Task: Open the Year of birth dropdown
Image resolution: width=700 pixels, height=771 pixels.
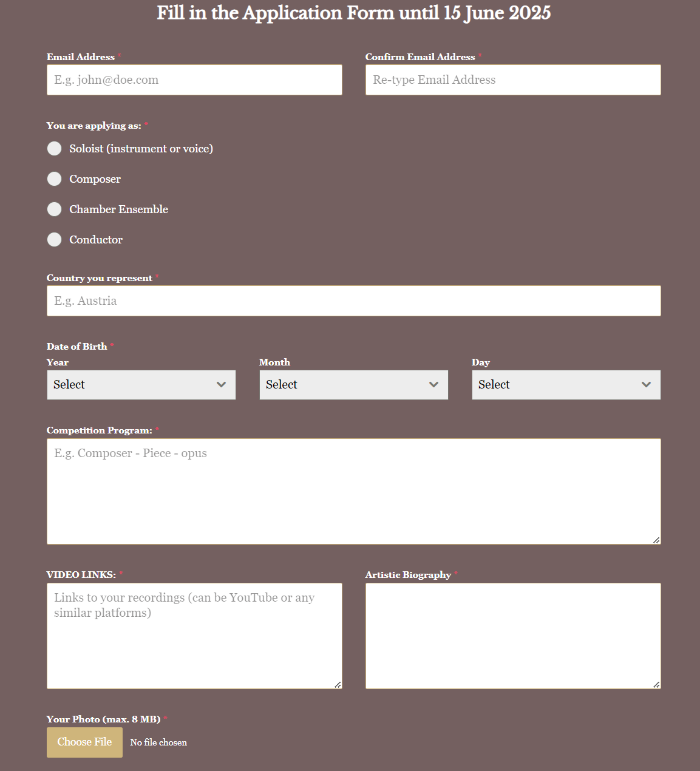Action: [141, 385]
